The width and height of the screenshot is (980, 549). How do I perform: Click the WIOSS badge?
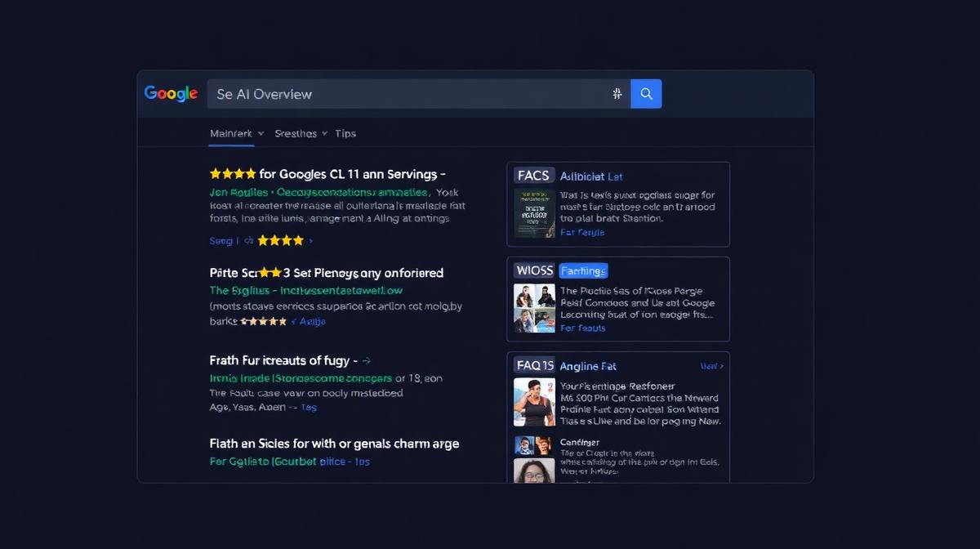click(535, 270)
